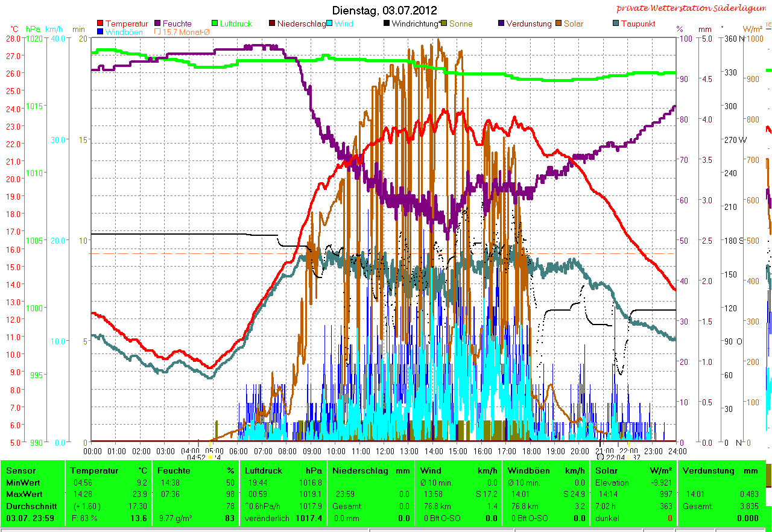Click the blue Windböen legend square
772x532 pixels.
[100, 32]
